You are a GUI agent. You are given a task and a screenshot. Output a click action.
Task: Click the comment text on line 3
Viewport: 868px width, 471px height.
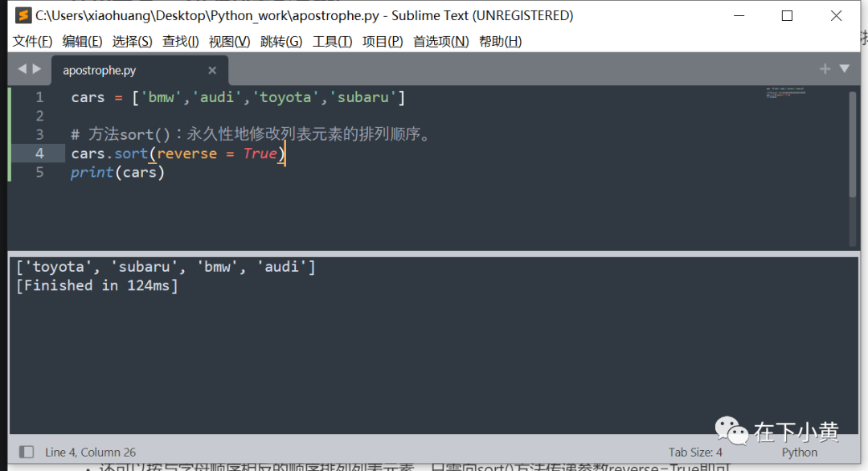[252, 134]
